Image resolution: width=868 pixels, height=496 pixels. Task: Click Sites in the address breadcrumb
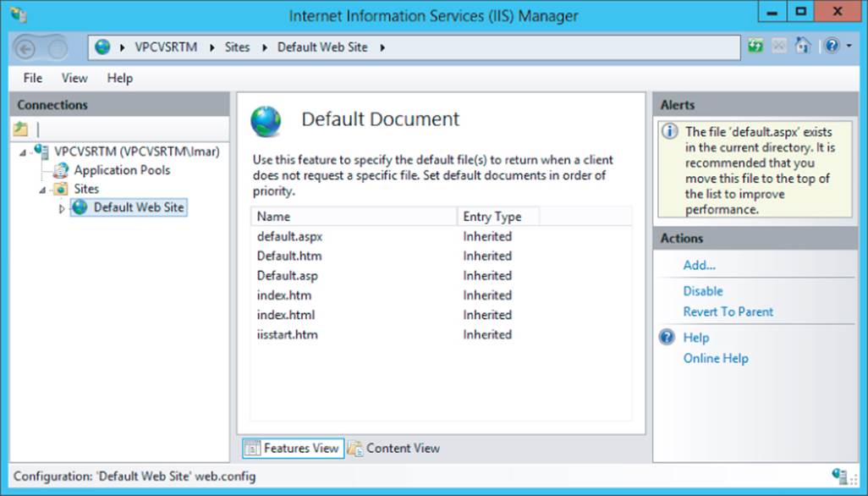click(237, 47)
